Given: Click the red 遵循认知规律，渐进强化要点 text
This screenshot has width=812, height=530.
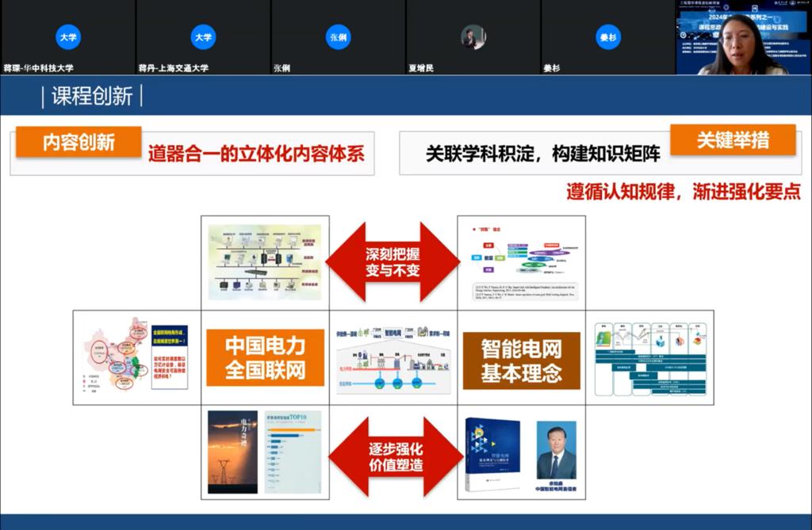Looking at the screenshot, I should [683, 192].
